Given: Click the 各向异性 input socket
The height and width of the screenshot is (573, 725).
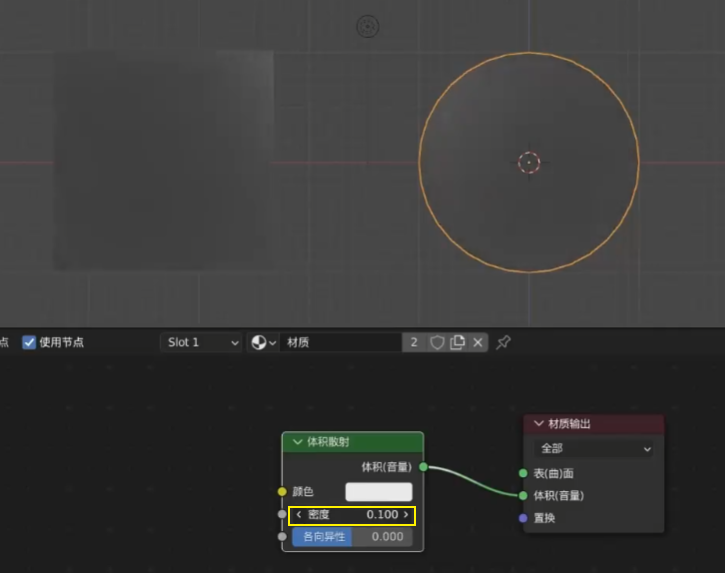Looking at the screenshot, I should [282, 536].
